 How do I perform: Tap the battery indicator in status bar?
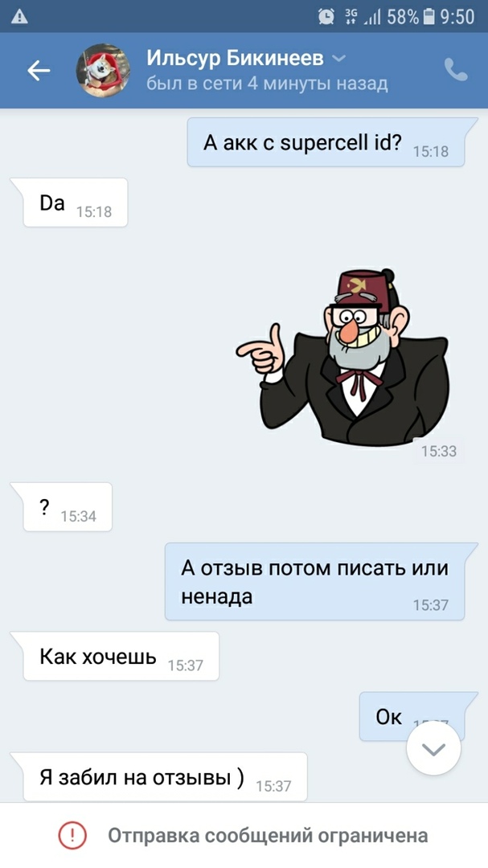[429, 17]
